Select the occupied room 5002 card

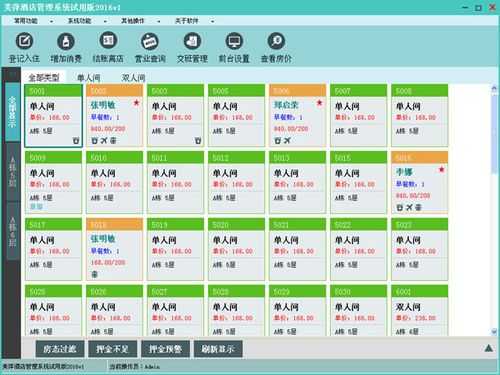tap(114, 115)
